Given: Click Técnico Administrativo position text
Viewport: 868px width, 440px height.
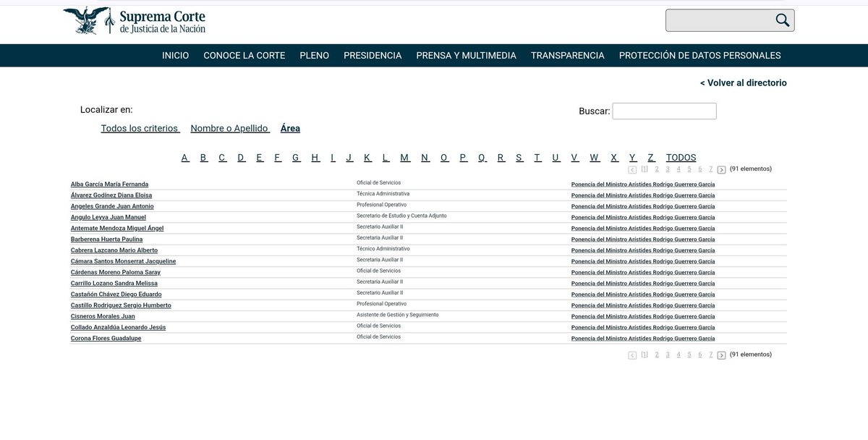Looking at the screenshot, I should coord(383,249).
